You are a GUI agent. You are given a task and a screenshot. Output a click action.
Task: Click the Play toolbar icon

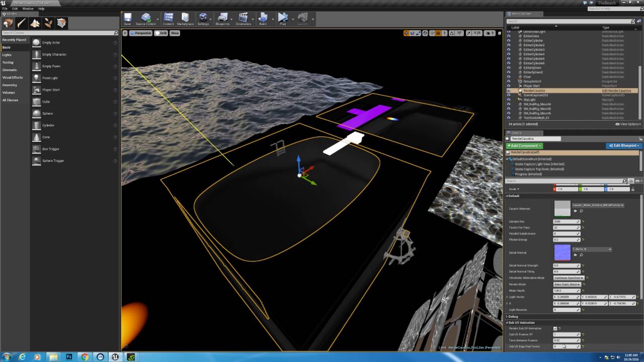point(283,19)
